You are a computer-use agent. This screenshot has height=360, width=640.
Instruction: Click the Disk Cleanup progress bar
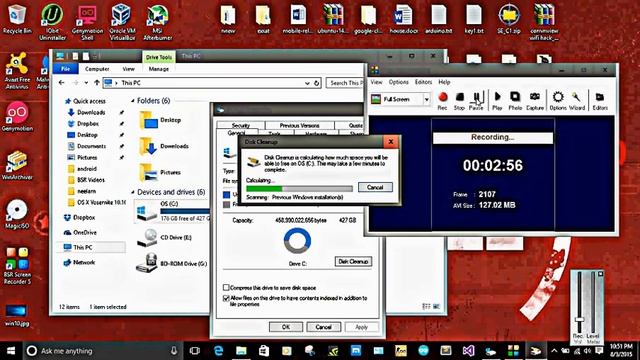299,189
